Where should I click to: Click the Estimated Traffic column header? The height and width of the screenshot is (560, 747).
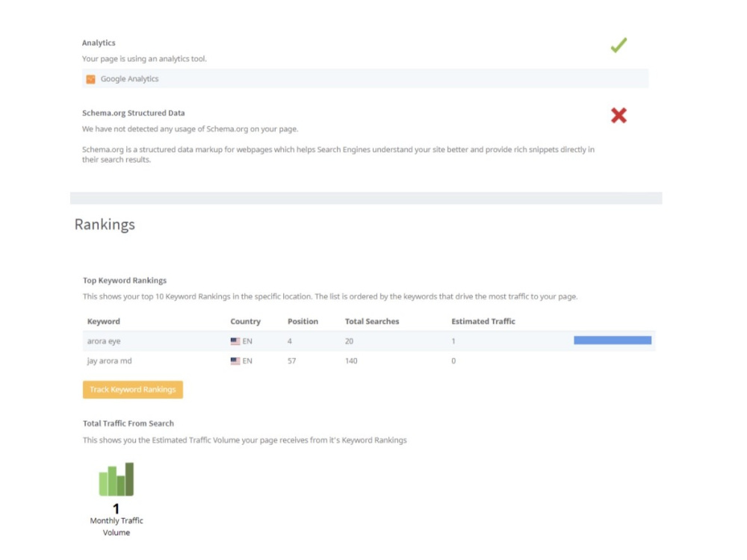(483, 321)
